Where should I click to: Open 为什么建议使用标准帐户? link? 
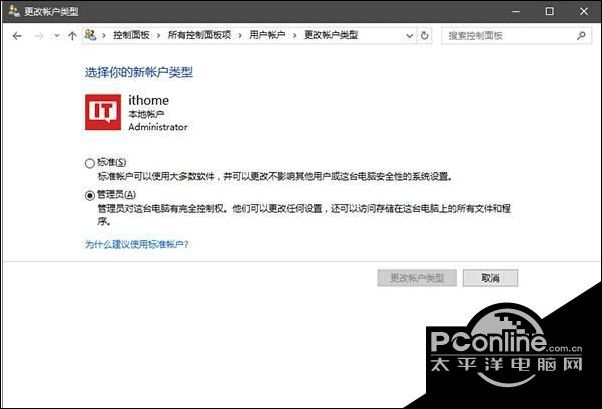[x=137, y=244]
